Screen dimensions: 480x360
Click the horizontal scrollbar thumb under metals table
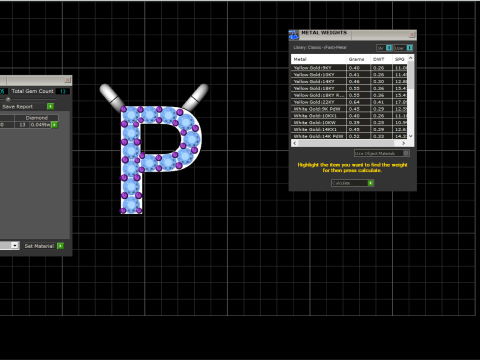pos(346,143)
